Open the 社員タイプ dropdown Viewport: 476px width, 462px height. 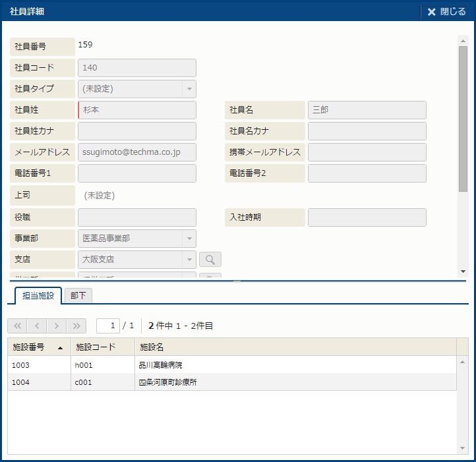click(189, 89)
